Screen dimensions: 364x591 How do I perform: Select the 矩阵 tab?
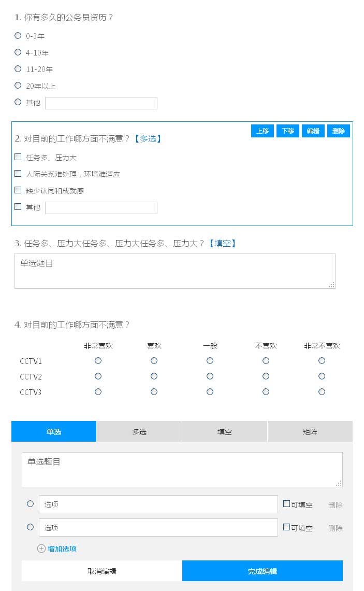coord(310,431)
